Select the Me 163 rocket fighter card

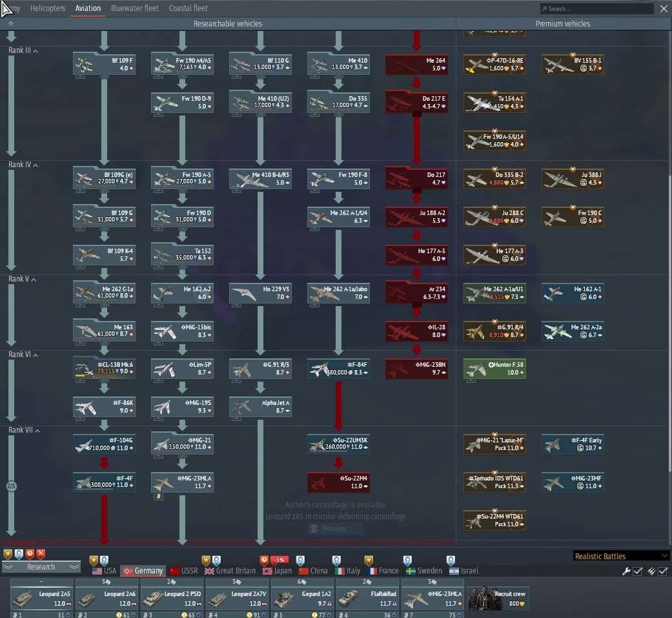tap(105, 331)
